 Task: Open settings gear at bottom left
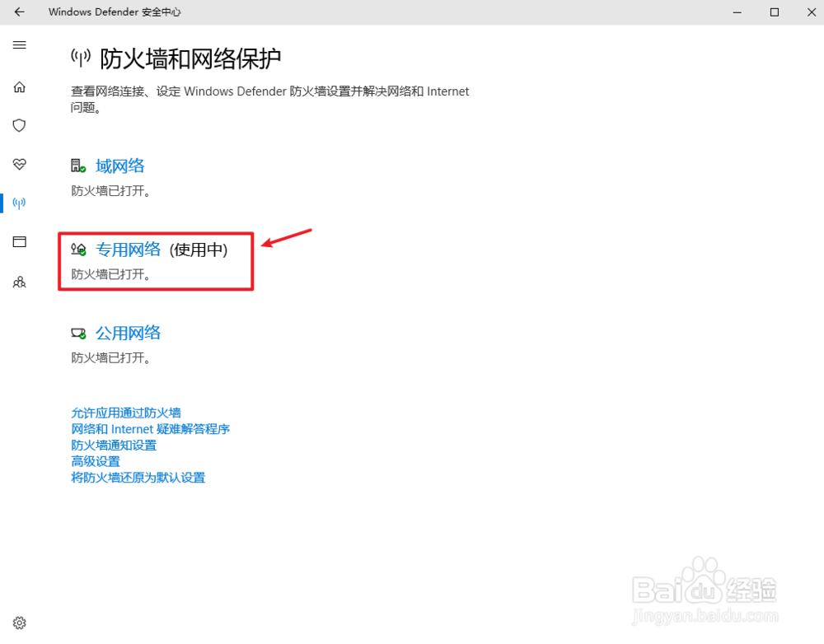coord(20,623)
